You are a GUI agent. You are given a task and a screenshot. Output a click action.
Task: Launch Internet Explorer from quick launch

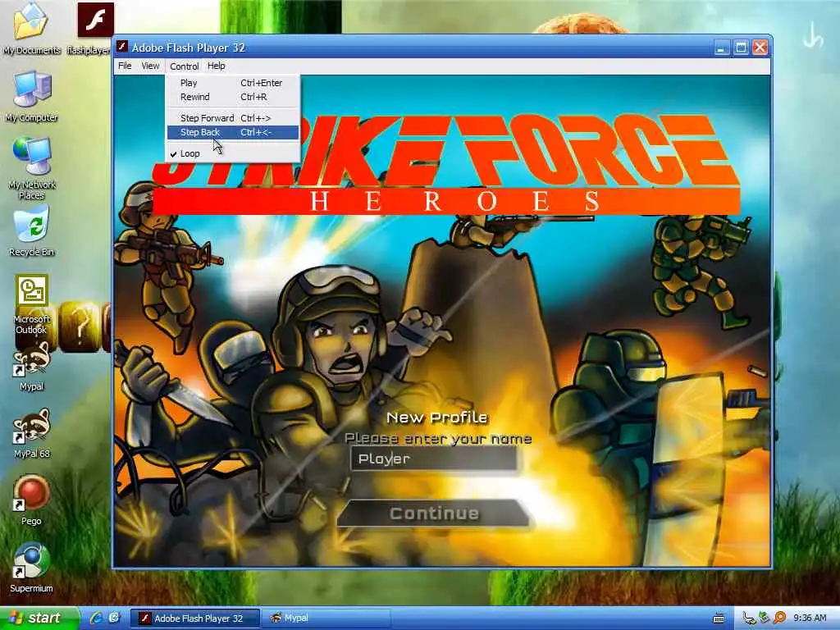96,619
